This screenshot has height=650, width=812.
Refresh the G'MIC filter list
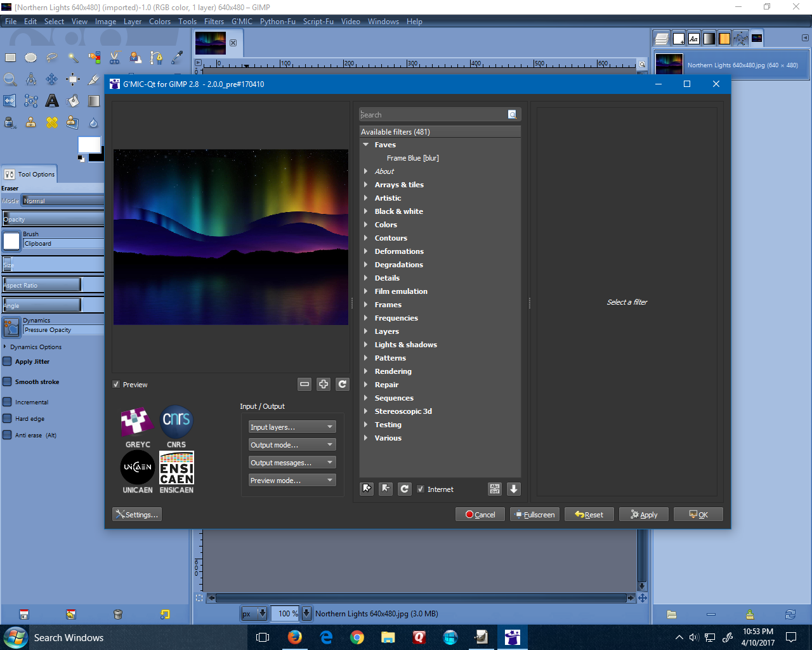tap(405, 489)
